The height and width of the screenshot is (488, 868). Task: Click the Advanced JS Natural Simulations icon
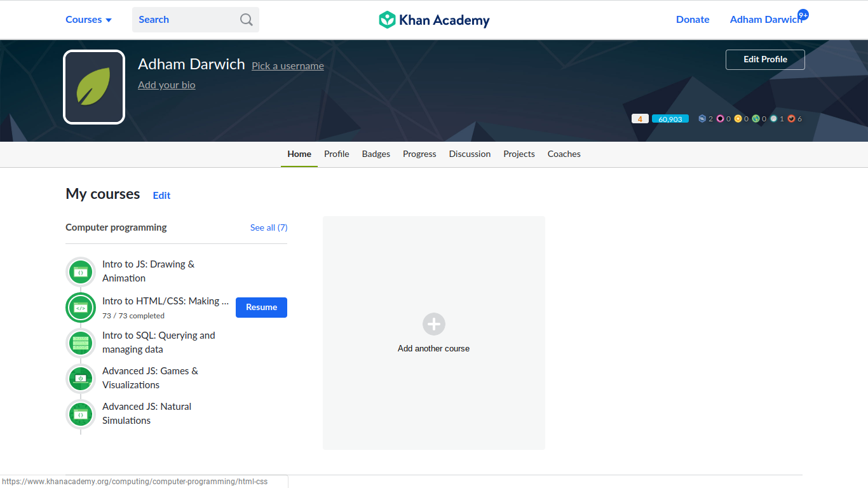pyautogui.click(x=81, y=414)
